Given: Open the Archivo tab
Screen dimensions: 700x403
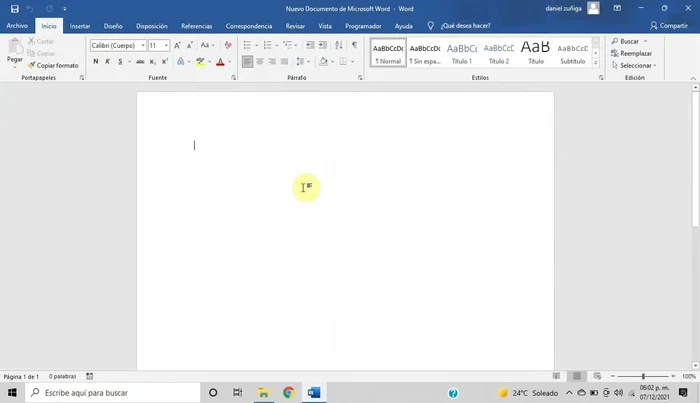Looking at the screenshot, I should click(17, 26).
